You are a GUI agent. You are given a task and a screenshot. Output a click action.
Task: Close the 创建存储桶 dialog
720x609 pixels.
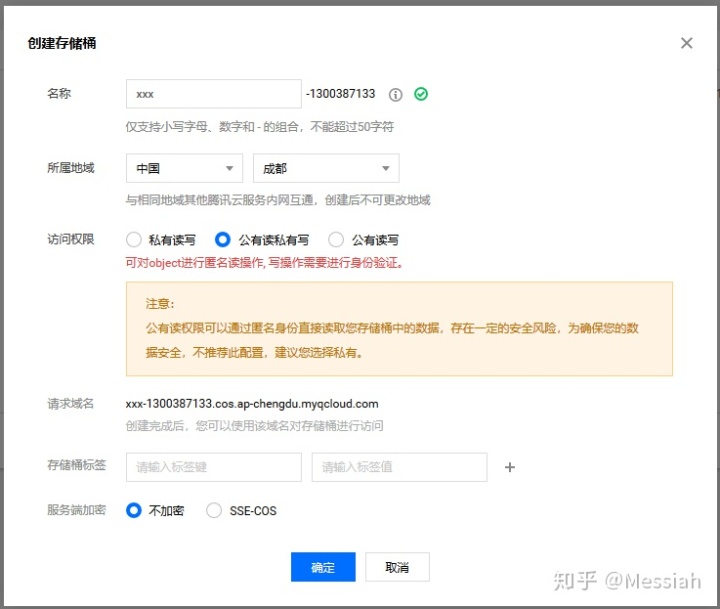[686, 43]
